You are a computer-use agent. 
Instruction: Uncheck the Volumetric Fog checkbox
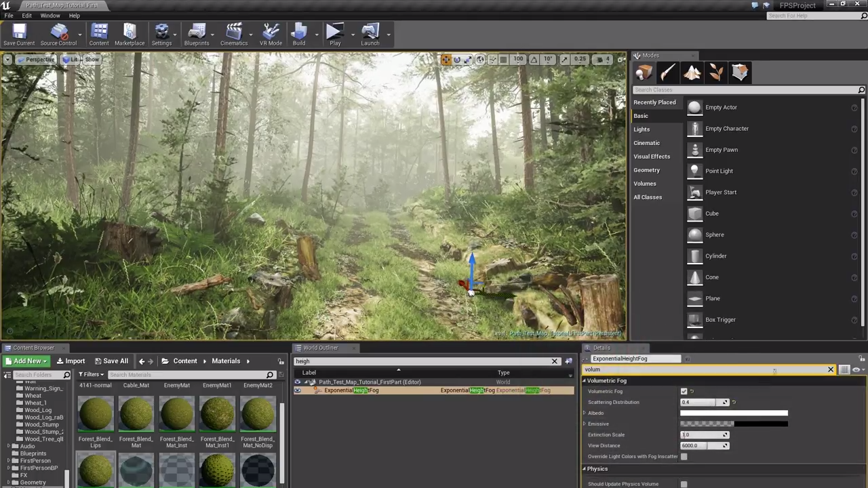[684, 391]
